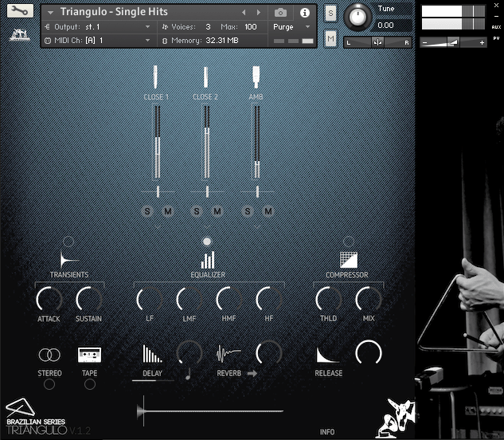Expand the Purge dropdown menu

(308, 26)
